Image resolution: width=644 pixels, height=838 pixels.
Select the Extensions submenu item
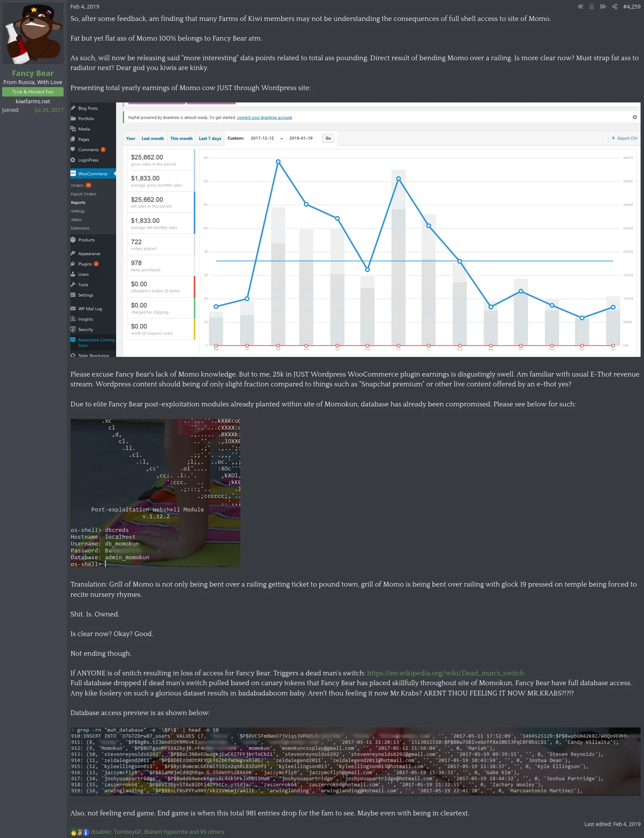point(80,228)
